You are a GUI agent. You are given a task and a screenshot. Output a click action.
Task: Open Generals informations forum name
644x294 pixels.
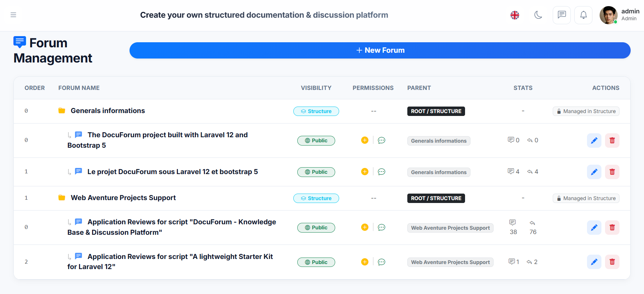click(108, 111)
